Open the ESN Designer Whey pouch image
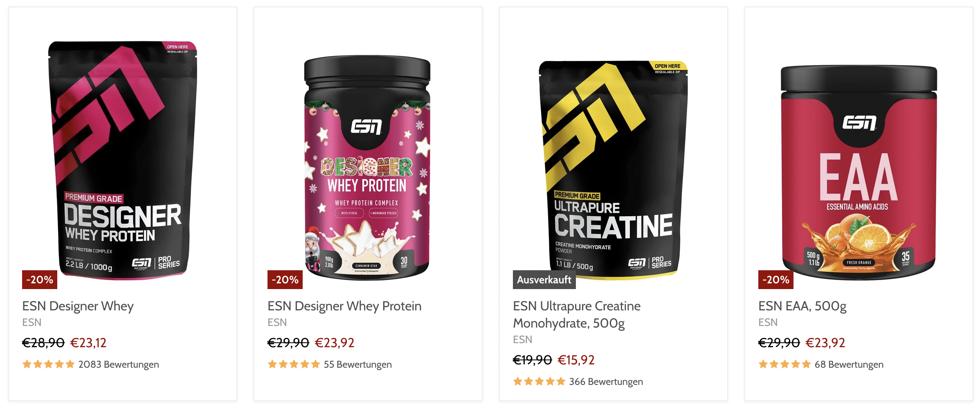The height and width of the screenshot is (407, 980). pos(122,160)
